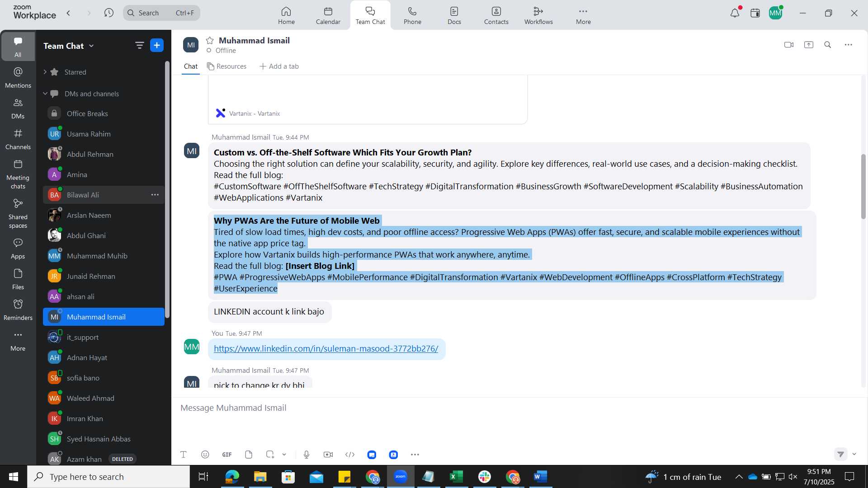Record a video message
This screenshot has width=868, height=488.
coord(328,455)
